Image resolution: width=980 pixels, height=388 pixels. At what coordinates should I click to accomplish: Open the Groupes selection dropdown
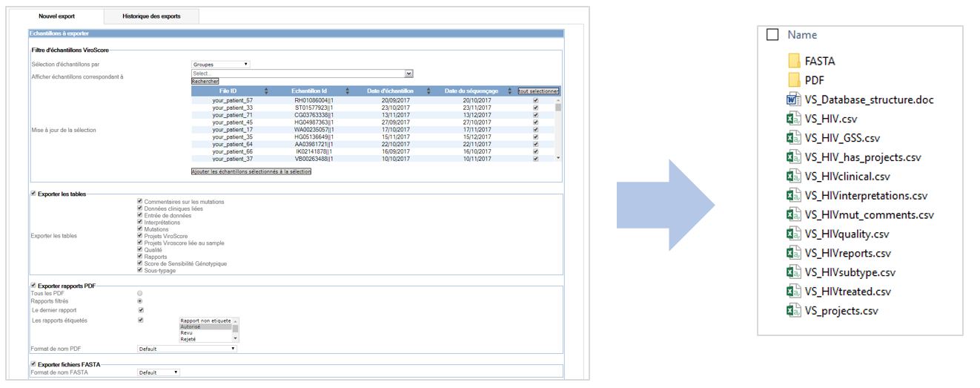(x=220, y=65)
